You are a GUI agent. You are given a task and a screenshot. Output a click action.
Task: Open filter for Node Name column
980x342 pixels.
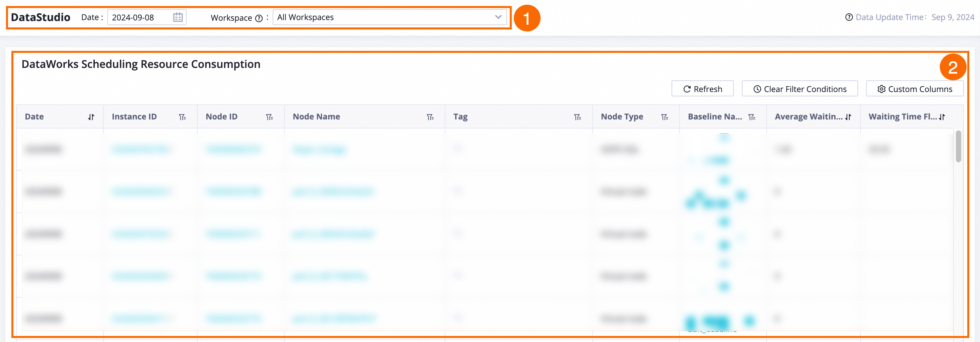[430, 117]
